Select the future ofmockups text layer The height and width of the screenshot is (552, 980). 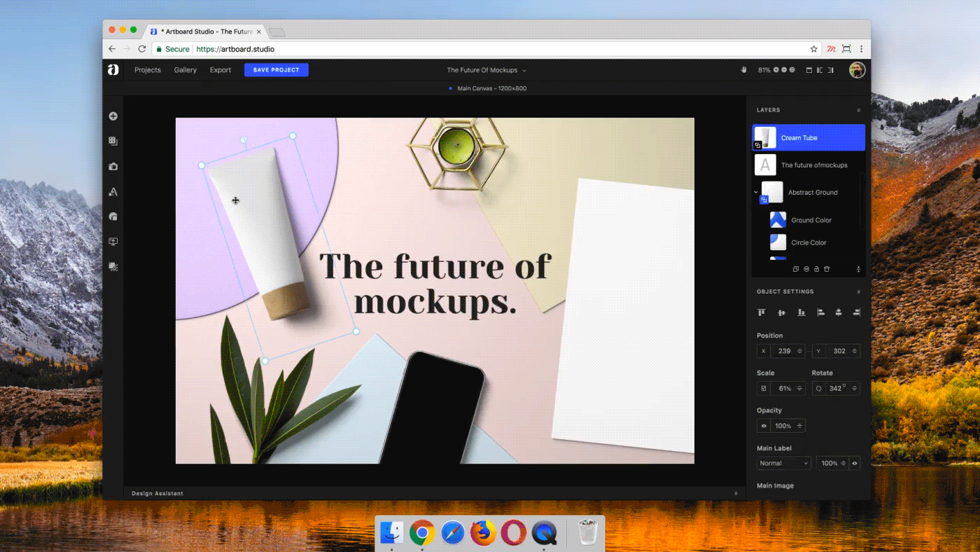(808, 165)
